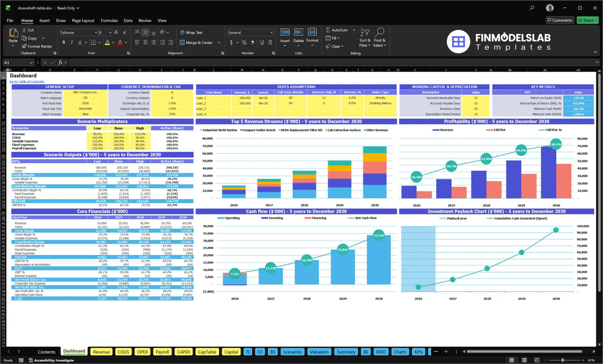Open the View ribbon tab
This screenshot has height=364, width=603.
pos(162,21)
